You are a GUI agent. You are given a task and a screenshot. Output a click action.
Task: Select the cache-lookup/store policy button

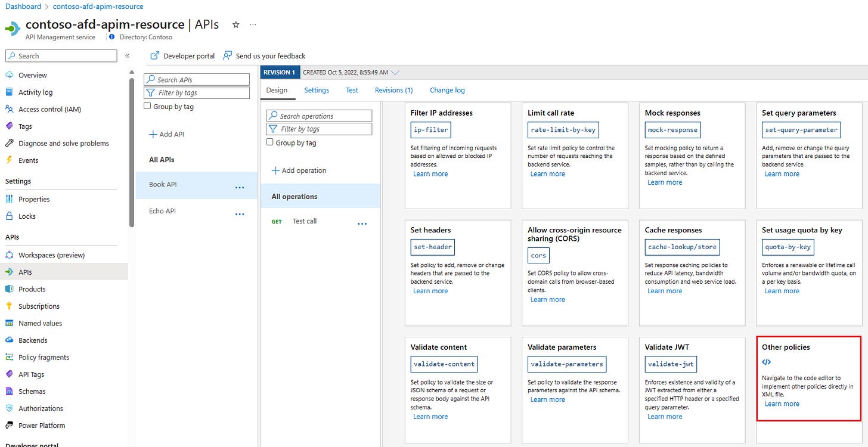[x=683, y=247]
